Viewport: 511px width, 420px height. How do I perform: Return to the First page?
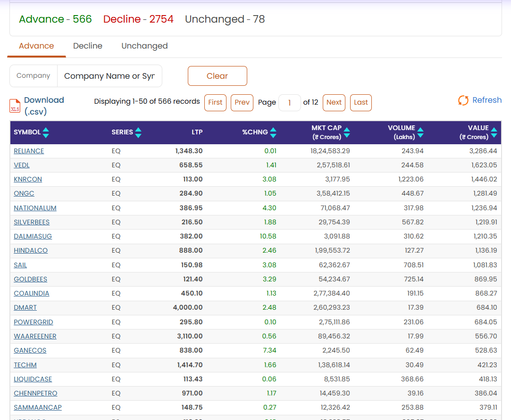pos(215,102)
